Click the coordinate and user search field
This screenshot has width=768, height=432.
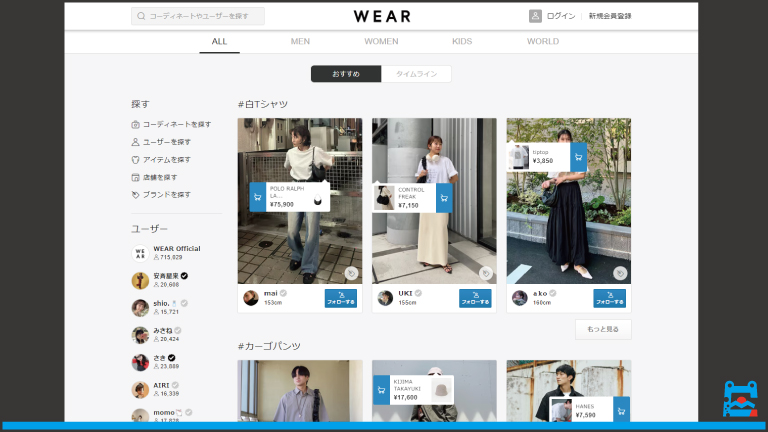pyautogui.click(x=198, y=16)
